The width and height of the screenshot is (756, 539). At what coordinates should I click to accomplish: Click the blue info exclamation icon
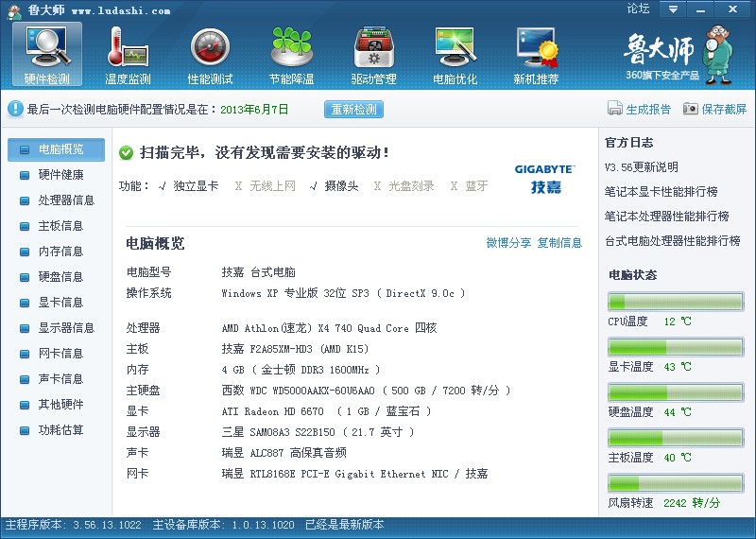15,109
